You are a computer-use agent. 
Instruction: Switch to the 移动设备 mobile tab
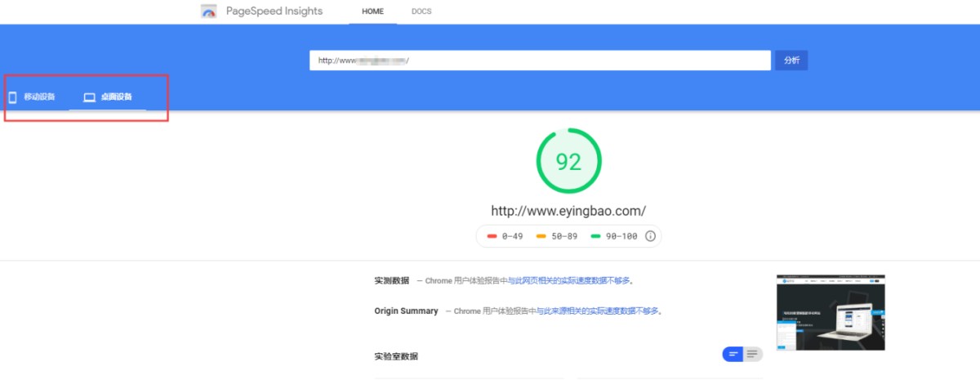point(33,97)
